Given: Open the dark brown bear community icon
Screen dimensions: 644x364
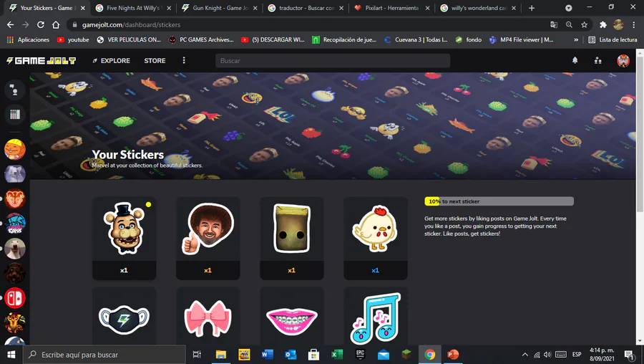Looking at the screenshot, I should point(15,273).
